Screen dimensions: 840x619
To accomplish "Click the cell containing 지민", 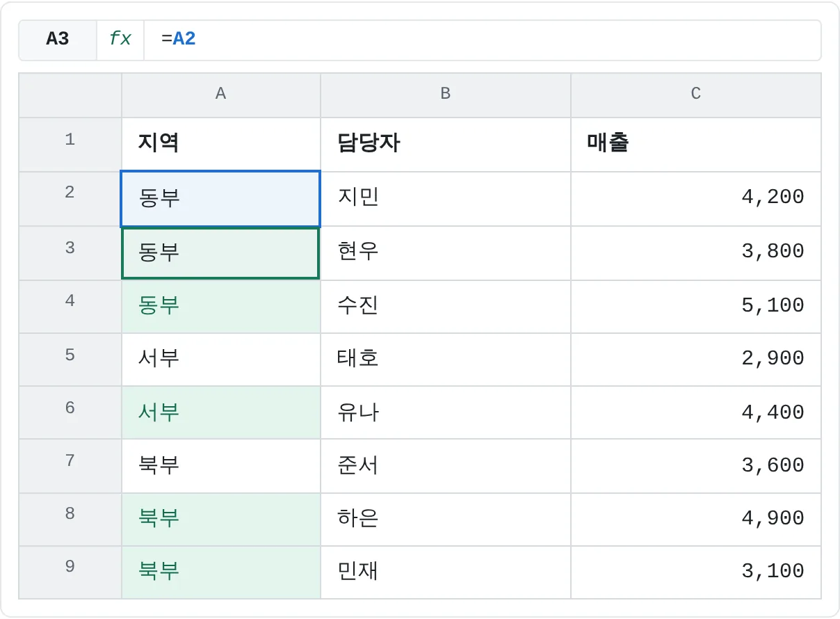I will (446, 198).
